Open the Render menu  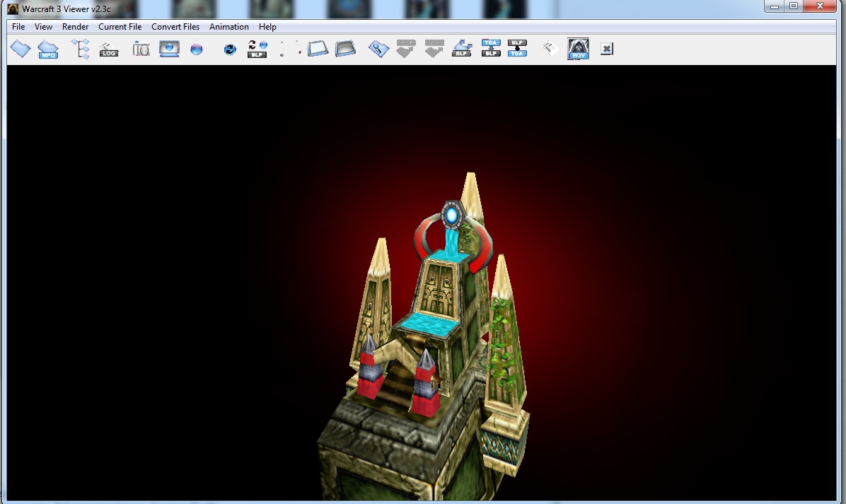point(75,26)
